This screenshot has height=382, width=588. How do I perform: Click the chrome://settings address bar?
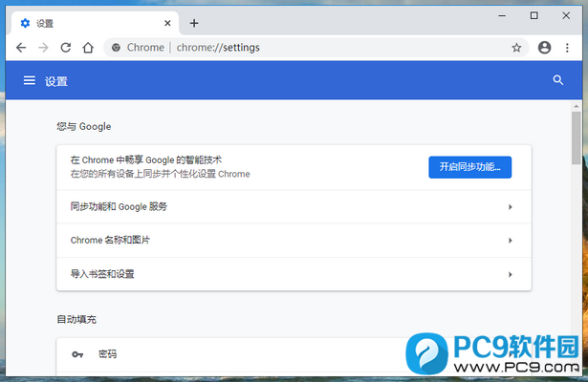point(316,48)
